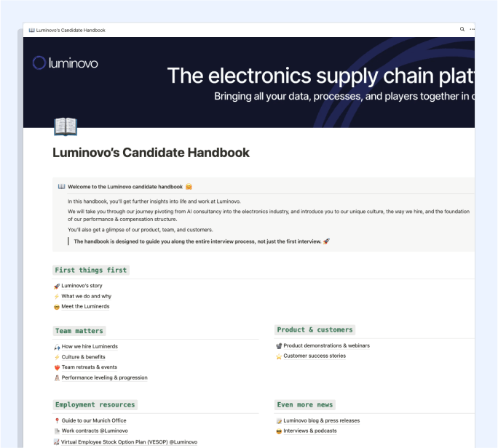Open How we hire Luminerds page
Screen dimensions: 498x448
click(90, 346)
